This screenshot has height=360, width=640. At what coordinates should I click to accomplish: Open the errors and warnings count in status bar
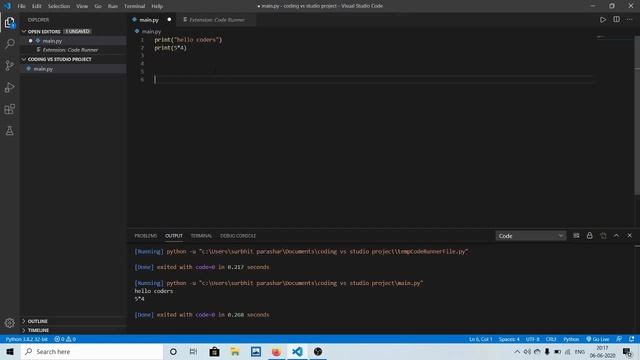(x=65, y=339)
